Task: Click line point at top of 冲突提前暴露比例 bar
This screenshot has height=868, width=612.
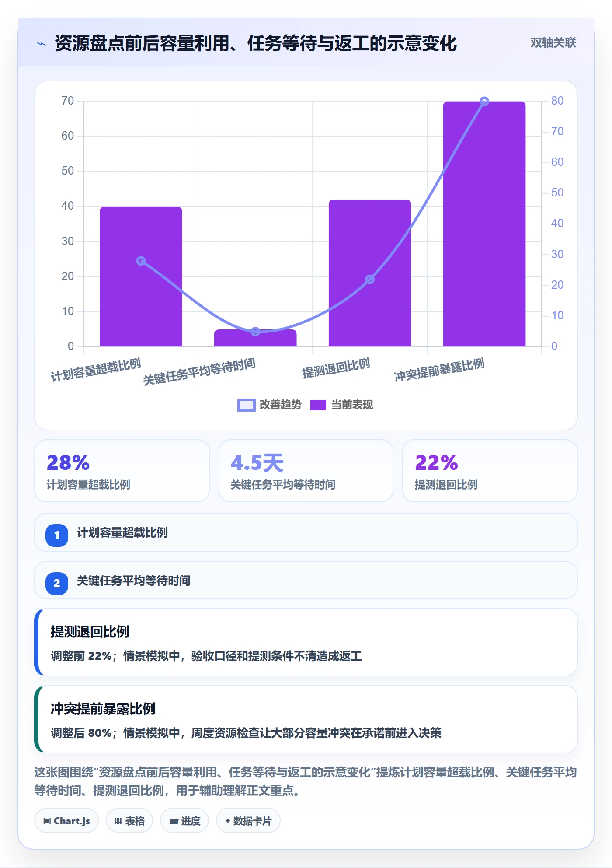Action: [484, 101]
